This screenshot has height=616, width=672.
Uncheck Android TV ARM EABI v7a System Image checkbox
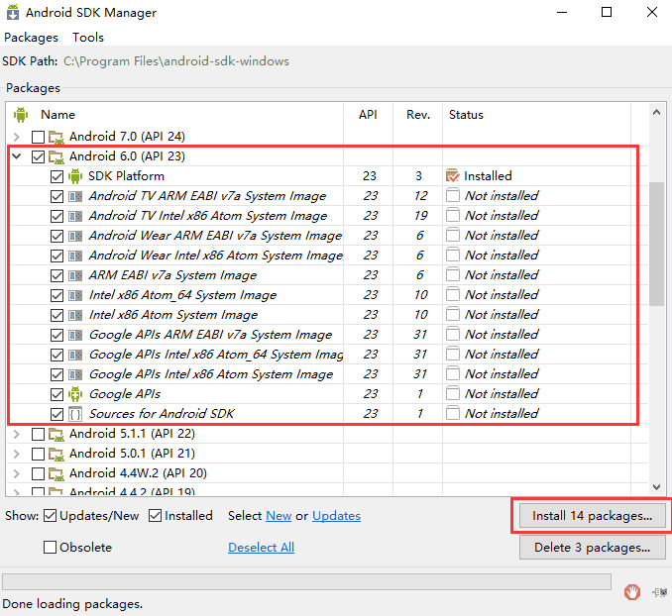(x=56, y=196)
